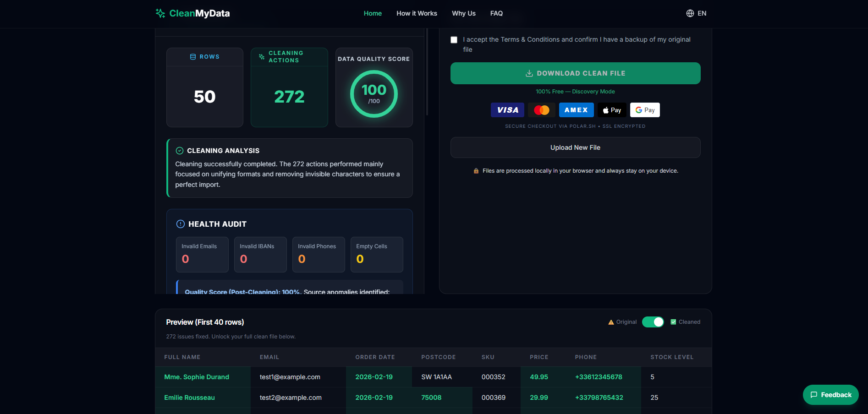
Task: Click the SW 1A1AA postcode cell
Action: [x=442, y=377]
